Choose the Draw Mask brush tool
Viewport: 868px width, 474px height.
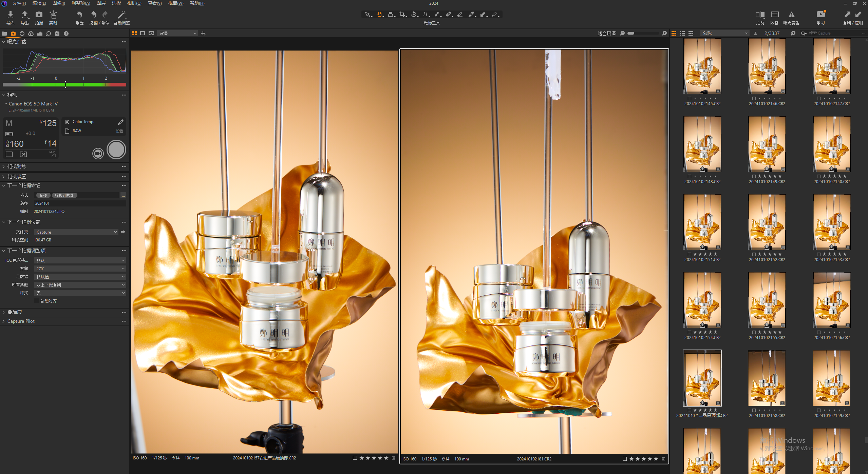(x=437, y=14)
